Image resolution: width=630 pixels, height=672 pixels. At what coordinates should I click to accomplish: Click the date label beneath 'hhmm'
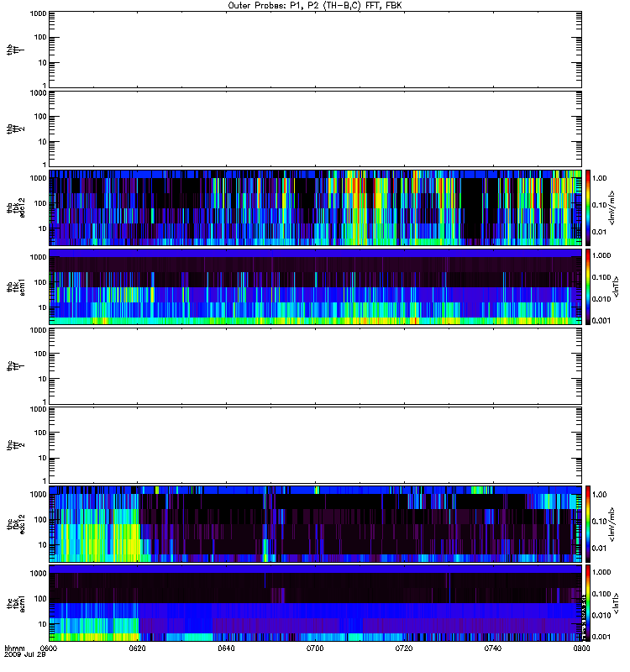click(x=24, y=655)
